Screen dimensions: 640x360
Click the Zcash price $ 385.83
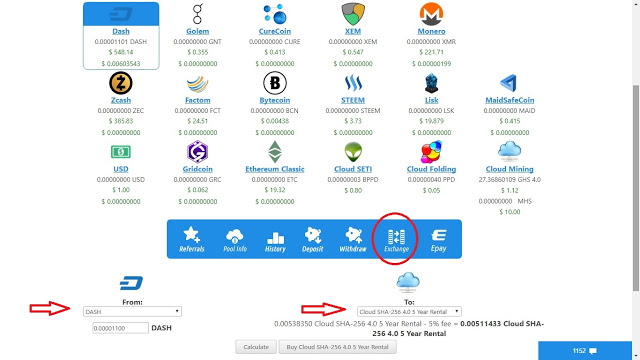(121, 121)
